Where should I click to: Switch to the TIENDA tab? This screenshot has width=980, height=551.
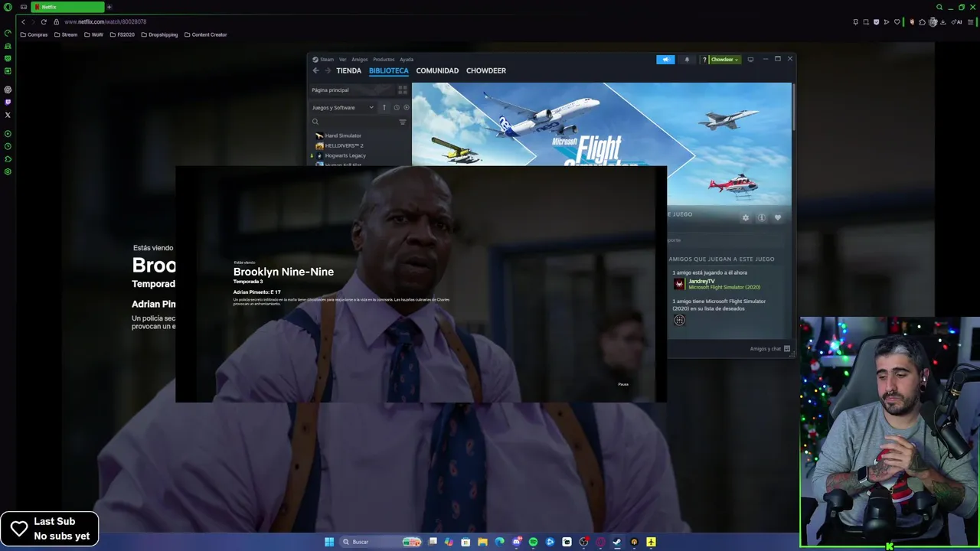(348, 70)
